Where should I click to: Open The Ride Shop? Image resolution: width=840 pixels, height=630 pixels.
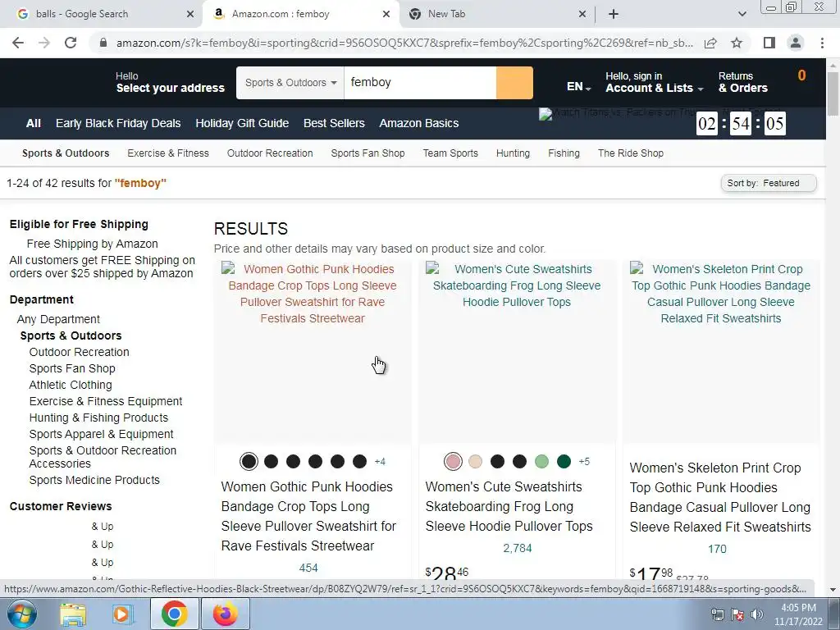click(631, 153)
